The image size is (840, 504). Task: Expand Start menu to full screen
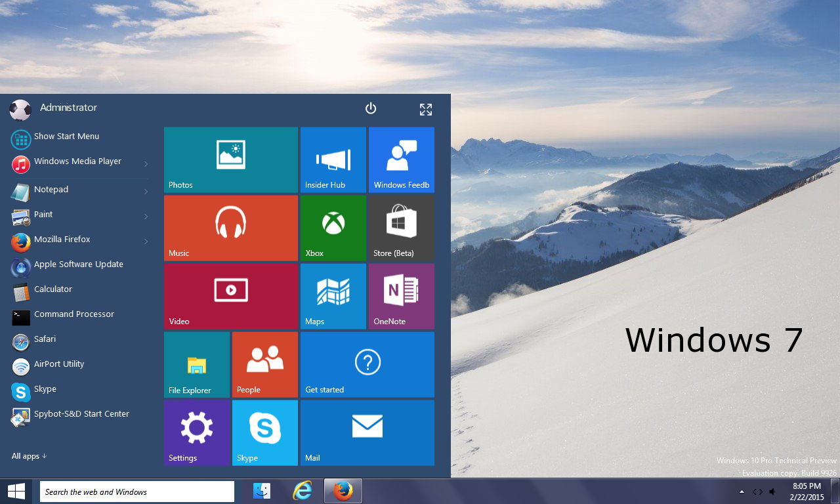pos(426,110)
